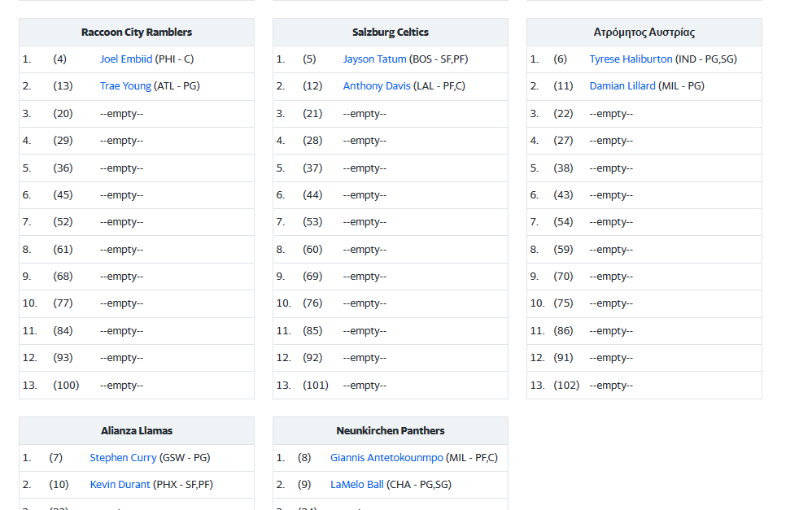This screenshot has height=510, width=812.
Task: Select the Raccoon City Ramblers team header
Action: [137, 32]
